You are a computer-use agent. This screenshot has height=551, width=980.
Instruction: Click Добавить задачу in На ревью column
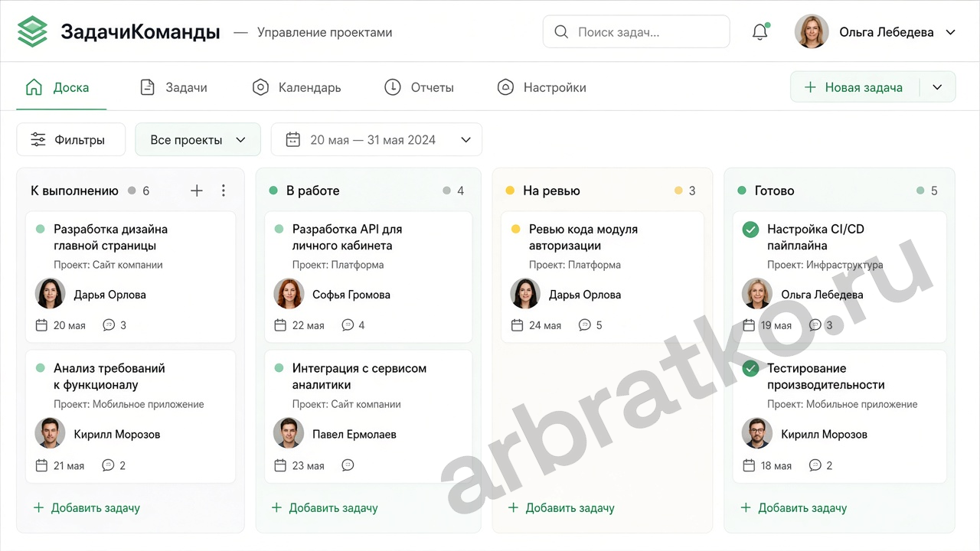click(561, 507)
